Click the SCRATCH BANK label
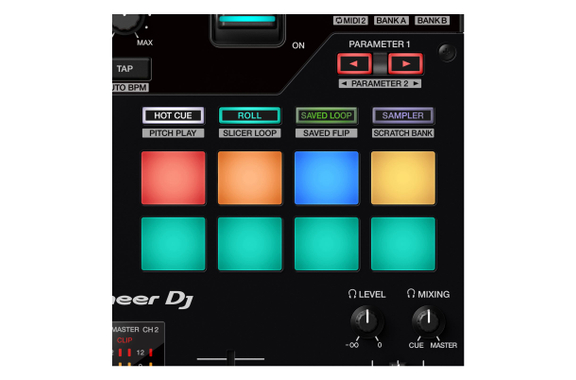576x380 pixels. (x=403, y=133)
